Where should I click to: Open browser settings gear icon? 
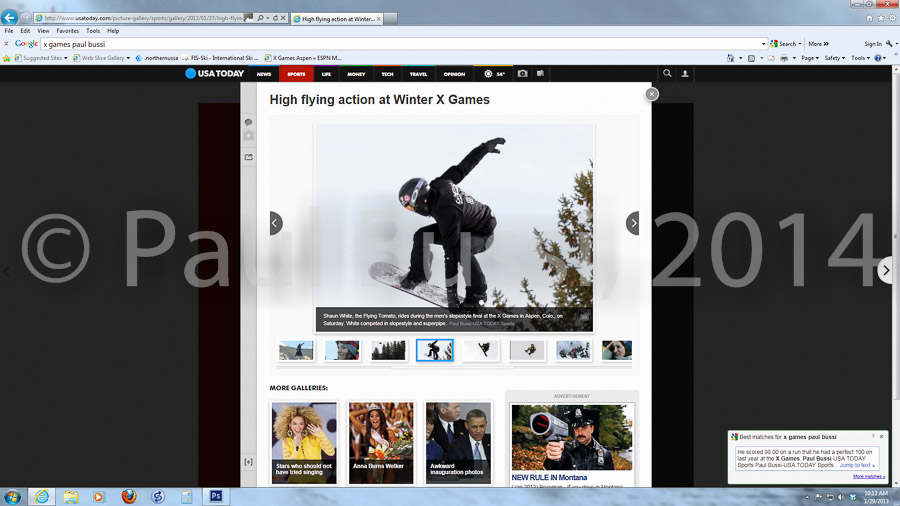coord(892,18)
